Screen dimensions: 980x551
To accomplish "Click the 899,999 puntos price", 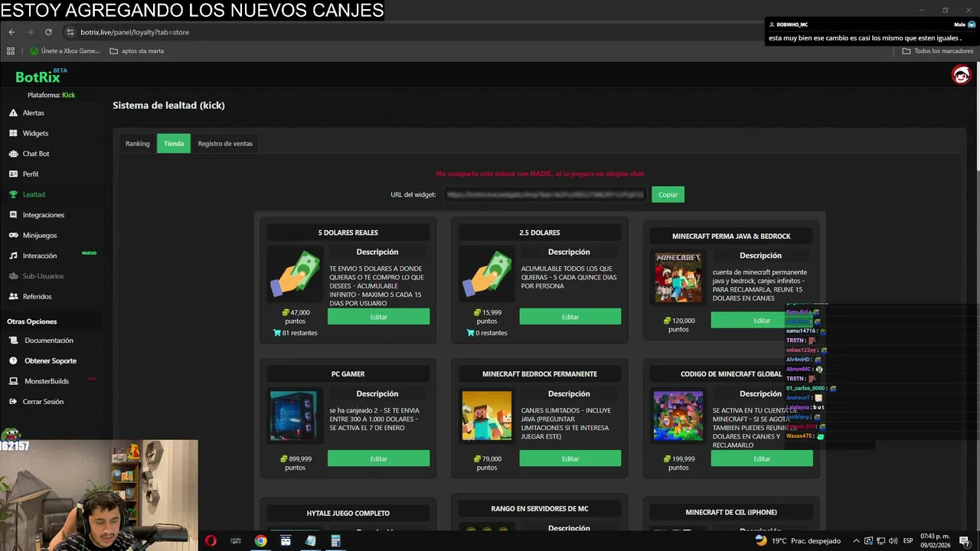I will click(296, 463).
